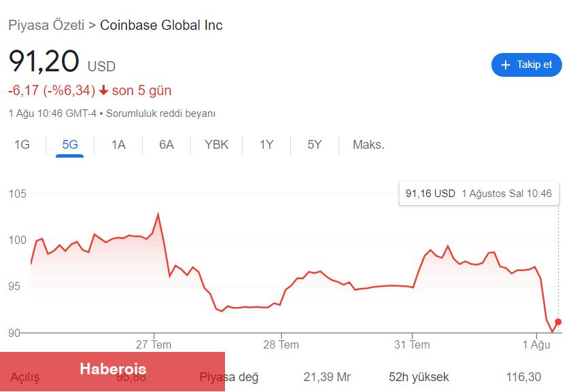This screenshot has height=392, width=575.
Task: Select the 5G time range tab
Action: (70, 145)
